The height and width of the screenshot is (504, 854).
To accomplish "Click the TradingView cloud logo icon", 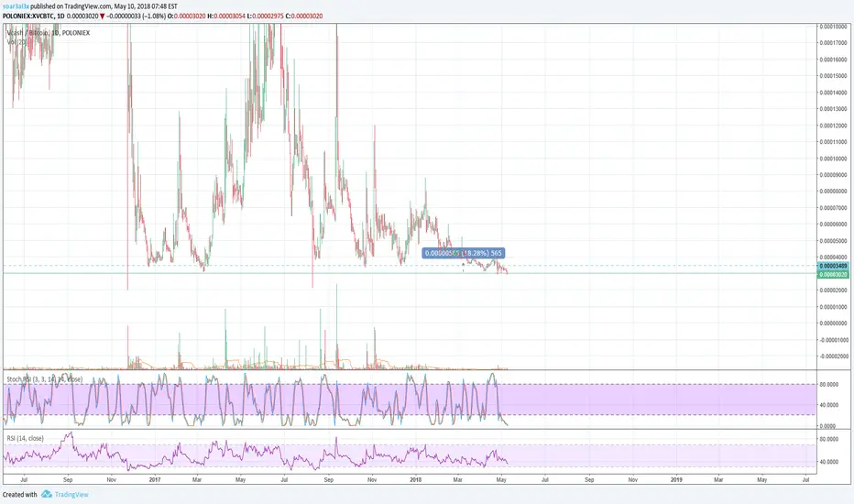I will point(47,494).
